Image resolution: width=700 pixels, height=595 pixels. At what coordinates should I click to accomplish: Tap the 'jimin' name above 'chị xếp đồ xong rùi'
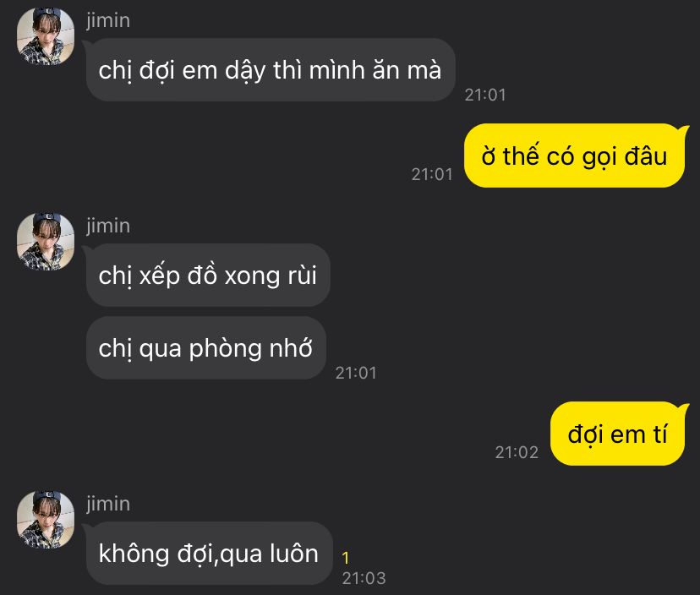pos(108,226)
